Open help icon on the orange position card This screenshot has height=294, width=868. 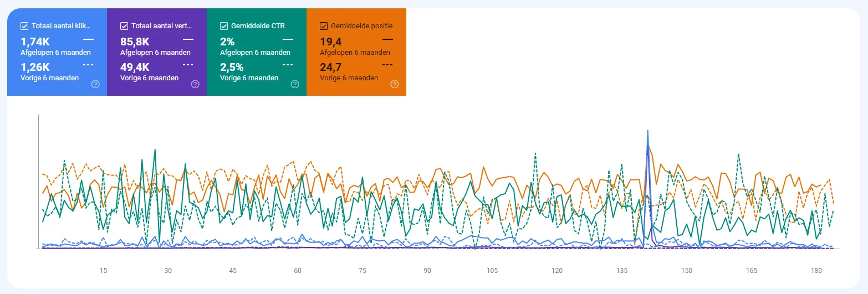395,84
